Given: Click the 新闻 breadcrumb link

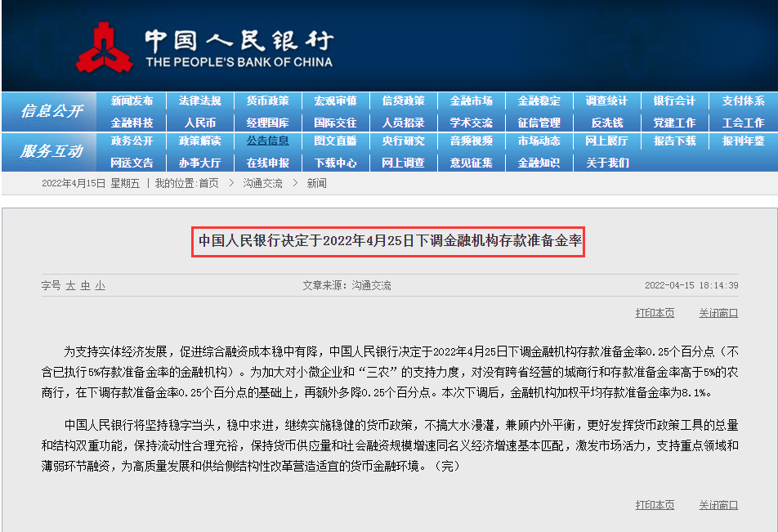Looking at the screenshot, I should pyautogui.click(x=316, y=184).
